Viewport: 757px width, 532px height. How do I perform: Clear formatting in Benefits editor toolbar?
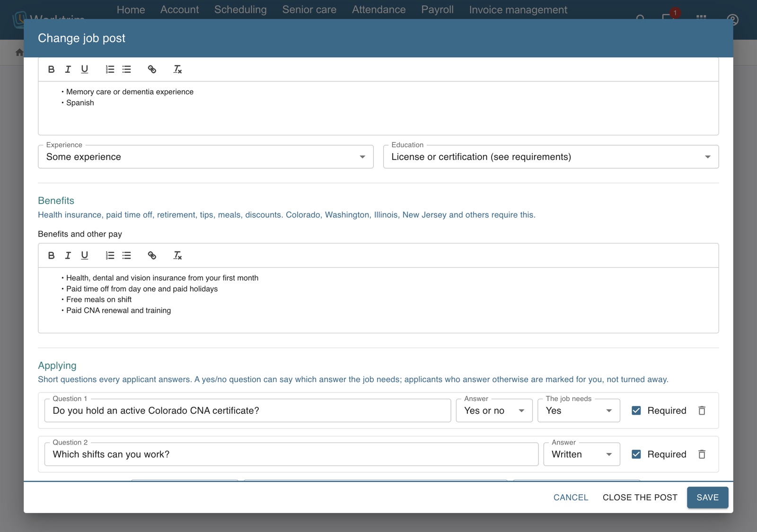pyautogui.click(x=177, y=255)
